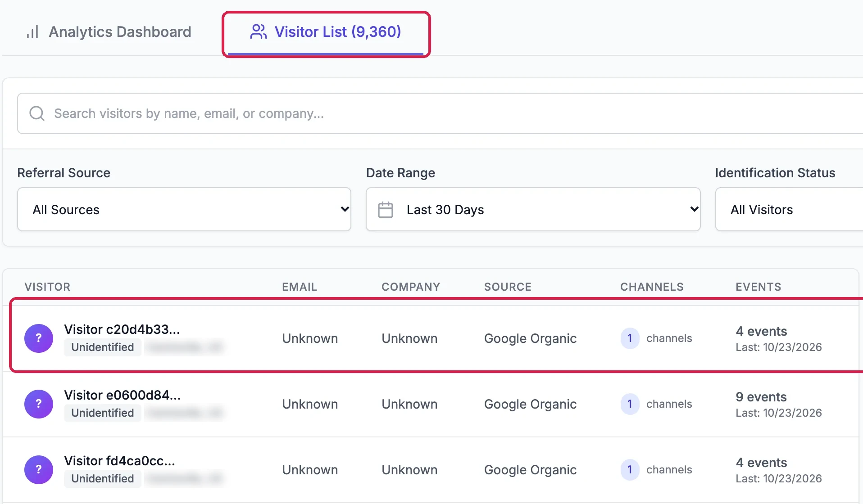Click the SOURCE column header
This screenshot has height=504, width=863.
coord(508,287)
